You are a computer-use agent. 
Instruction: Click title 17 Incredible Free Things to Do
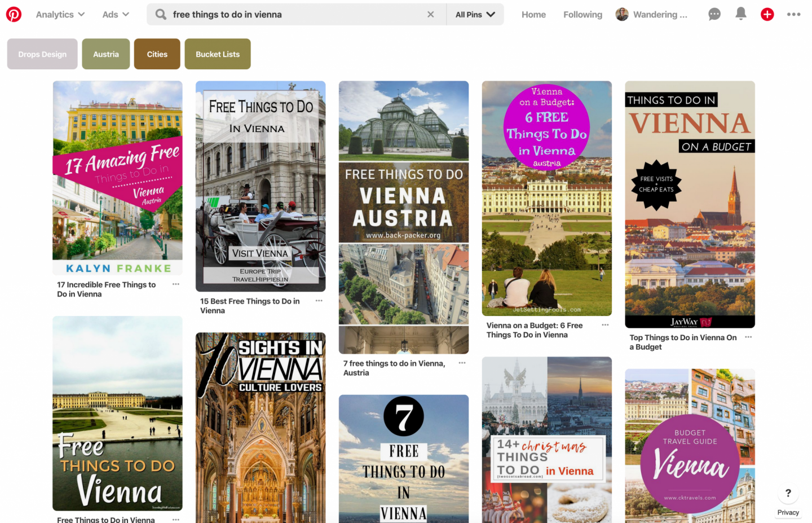[x=107, y=289]
